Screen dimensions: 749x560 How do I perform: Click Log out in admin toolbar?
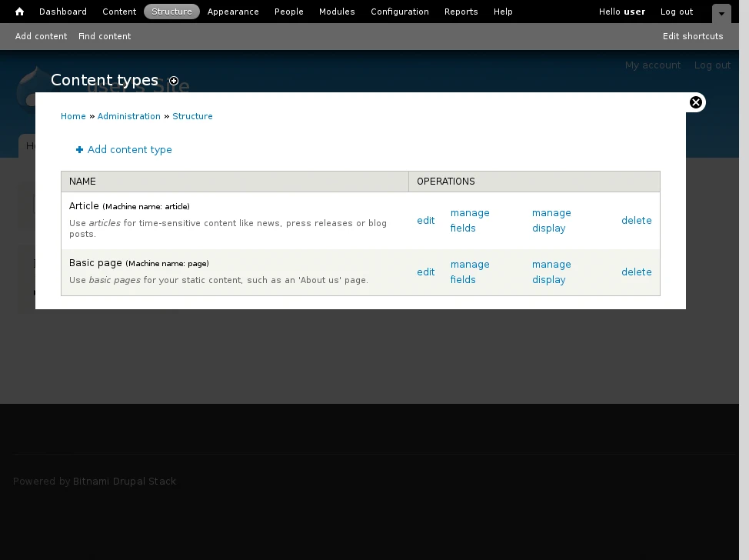(677, 12)
